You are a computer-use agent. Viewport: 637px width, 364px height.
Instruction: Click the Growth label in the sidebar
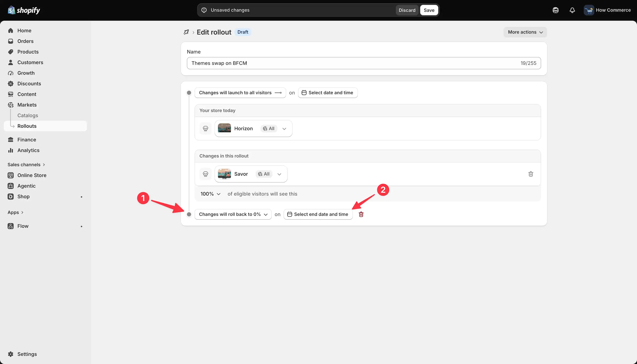tap(26, 73)
